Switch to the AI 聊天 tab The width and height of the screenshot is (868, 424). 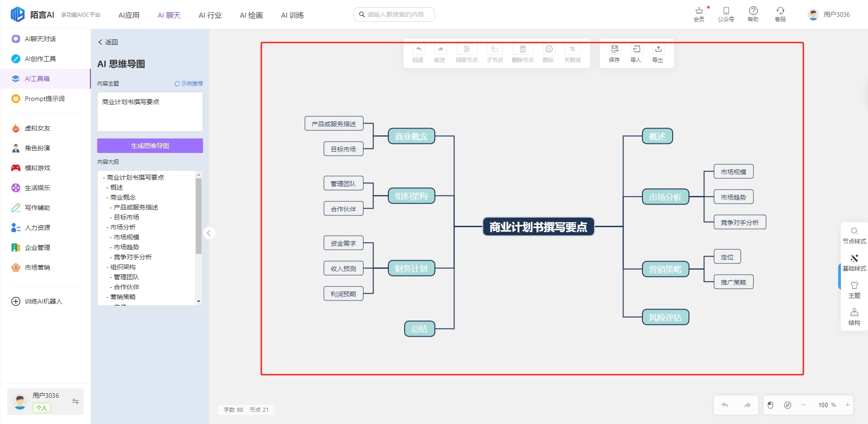point(169,15)
